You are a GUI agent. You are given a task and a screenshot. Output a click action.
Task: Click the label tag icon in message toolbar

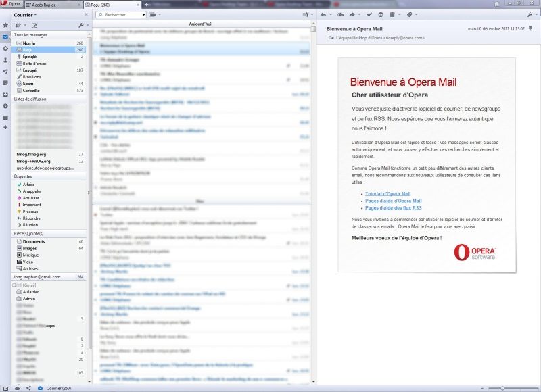(410, 14)
